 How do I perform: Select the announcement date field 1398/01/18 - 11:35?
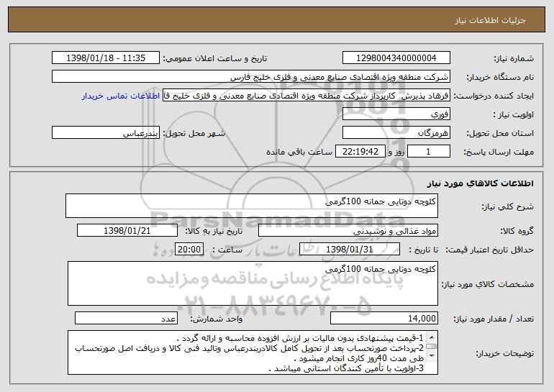click(x=106, y=58)
